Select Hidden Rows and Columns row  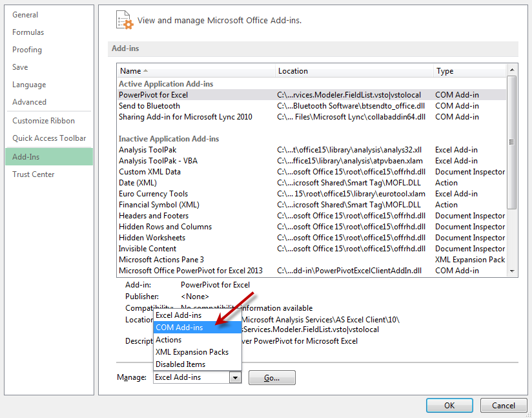[311, 227]
